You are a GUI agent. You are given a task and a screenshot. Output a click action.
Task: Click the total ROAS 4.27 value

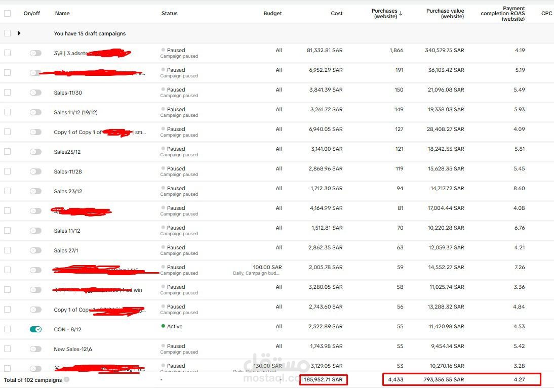tap(520, 380)
